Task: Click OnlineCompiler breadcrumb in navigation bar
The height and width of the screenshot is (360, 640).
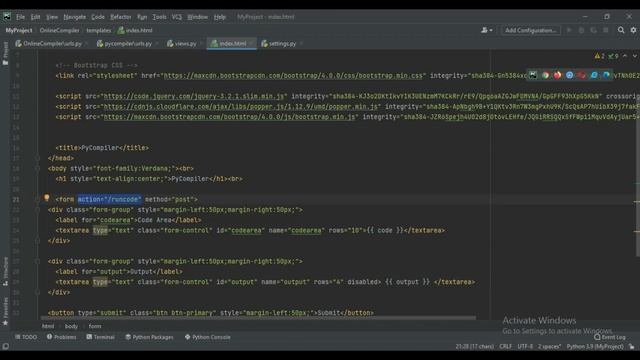Action: coord(60,30)
